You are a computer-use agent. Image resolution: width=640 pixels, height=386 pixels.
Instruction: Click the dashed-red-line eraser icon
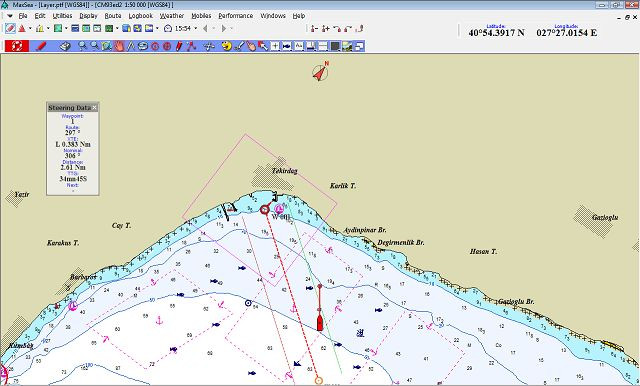[11, 28]
